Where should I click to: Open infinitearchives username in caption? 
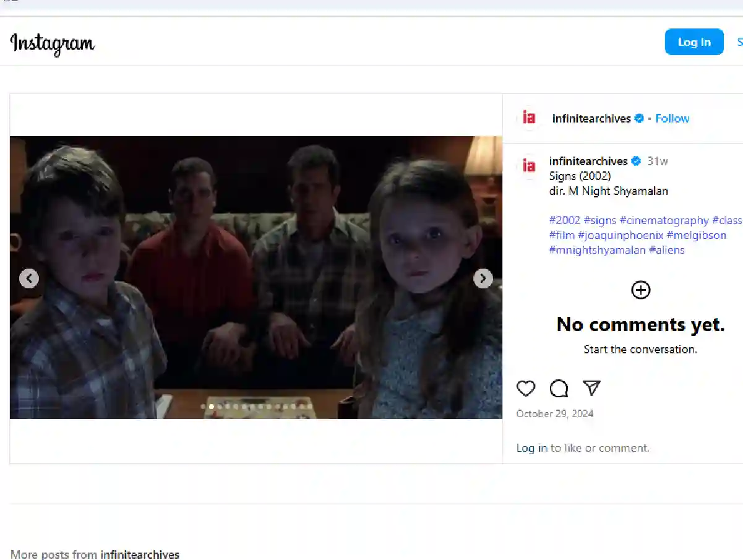pos(588,161)
